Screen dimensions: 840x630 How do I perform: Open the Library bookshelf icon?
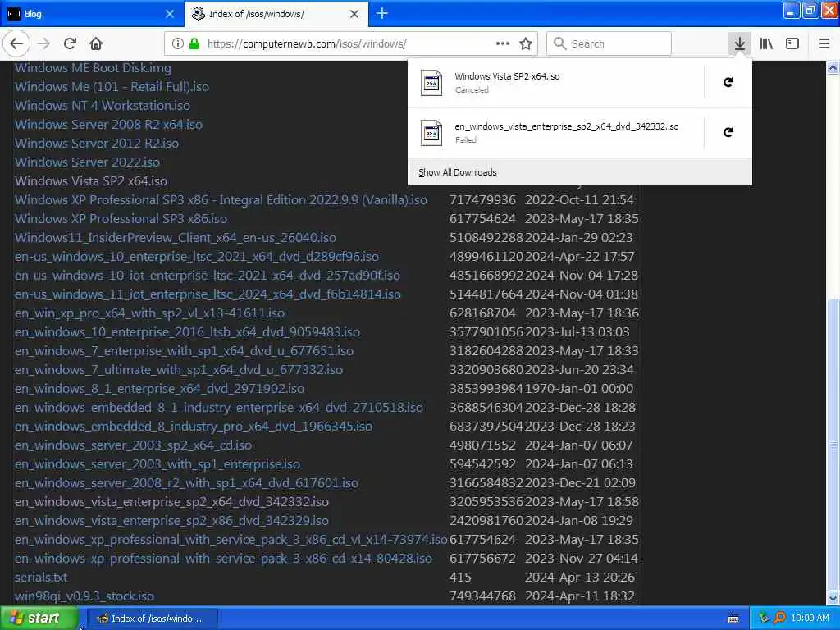pyautogui.click(x=766, y=43)
